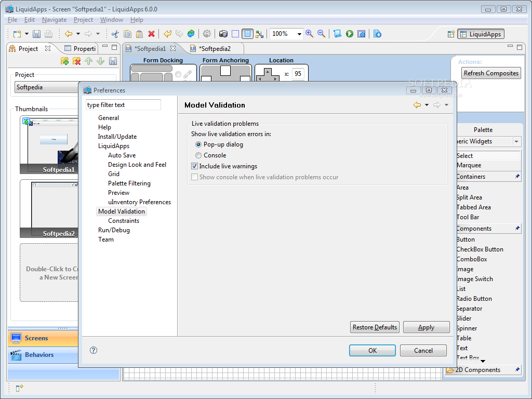
Task: Select the Pop-up dialog radio button
Action: coord(198,144)
